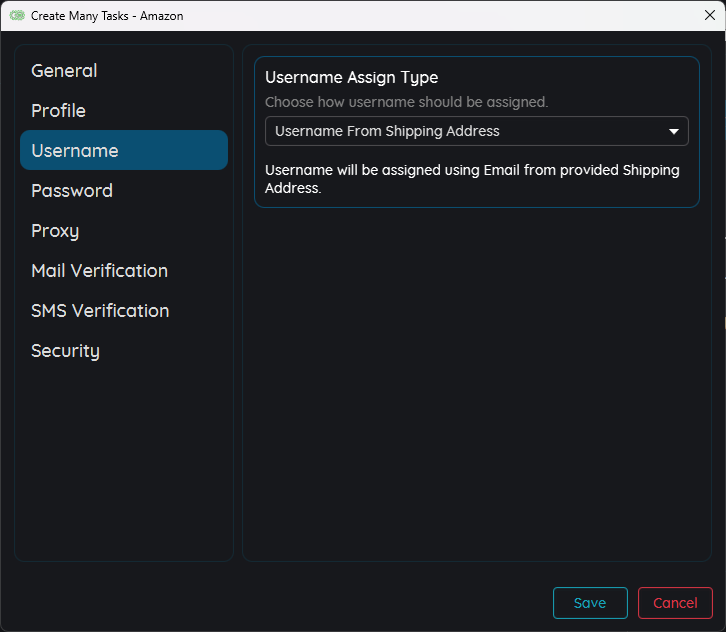The image size is (726, 632).
Task: Navigate to the Security section
Action: coord(65,351)
